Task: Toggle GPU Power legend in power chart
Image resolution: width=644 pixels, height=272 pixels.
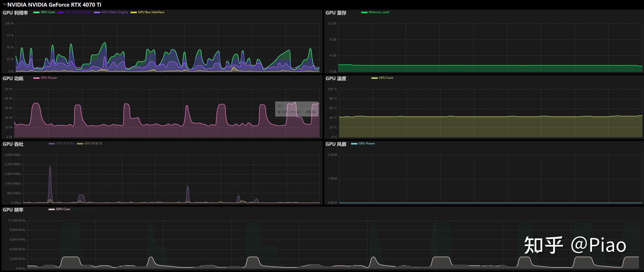Action: coord(45,78)
